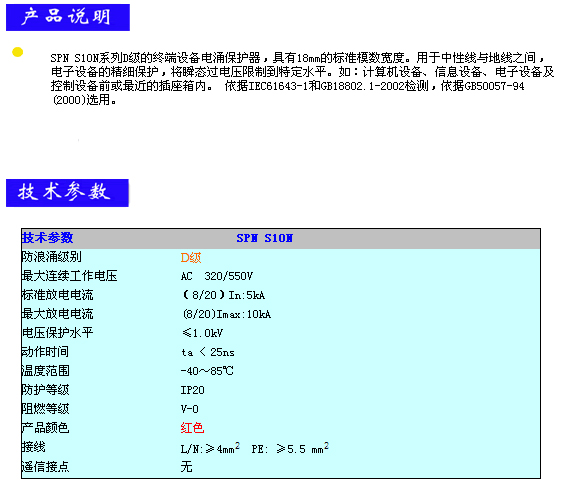Click the orange D级 value
Screen dimensions: 561x481
[191, 258]
